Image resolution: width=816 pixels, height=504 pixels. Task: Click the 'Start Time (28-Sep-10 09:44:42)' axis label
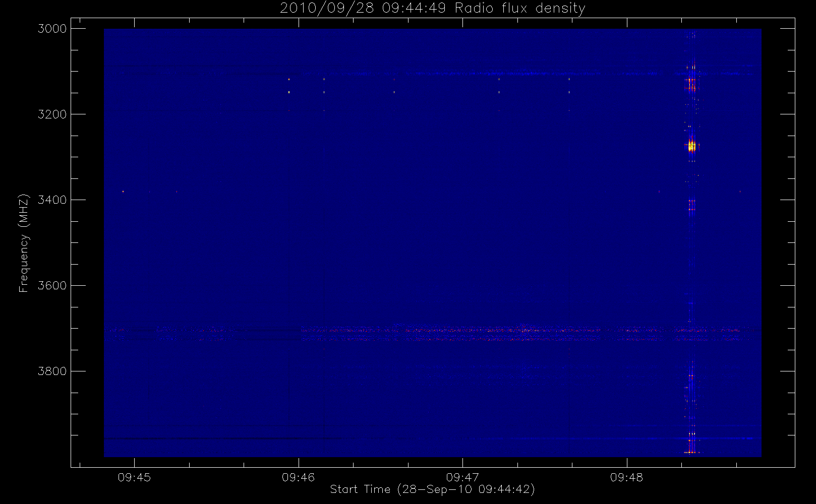tap(432, 489)
